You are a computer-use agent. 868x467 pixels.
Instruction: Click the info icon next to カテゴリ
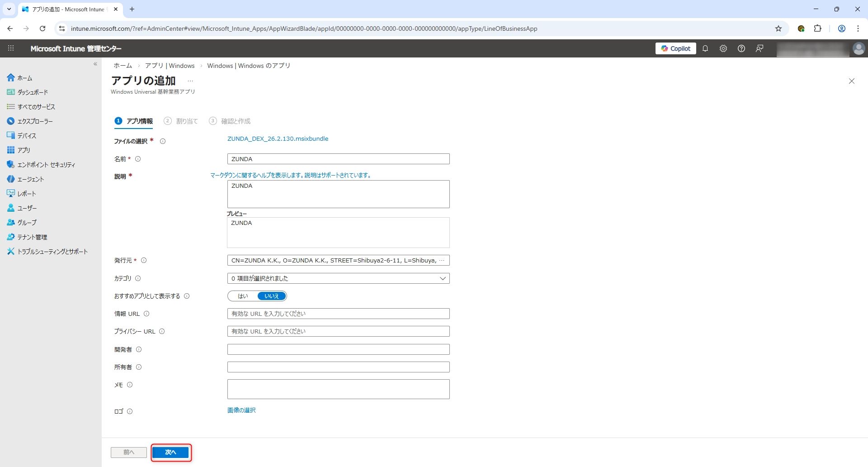[x=138, y=278]
